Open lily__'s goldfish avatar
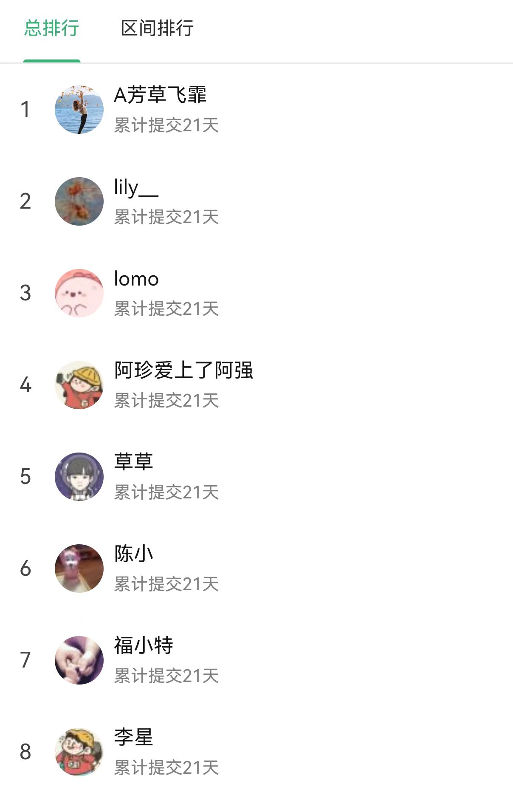Viewport: 513px width, 812px height. (79, 201)
